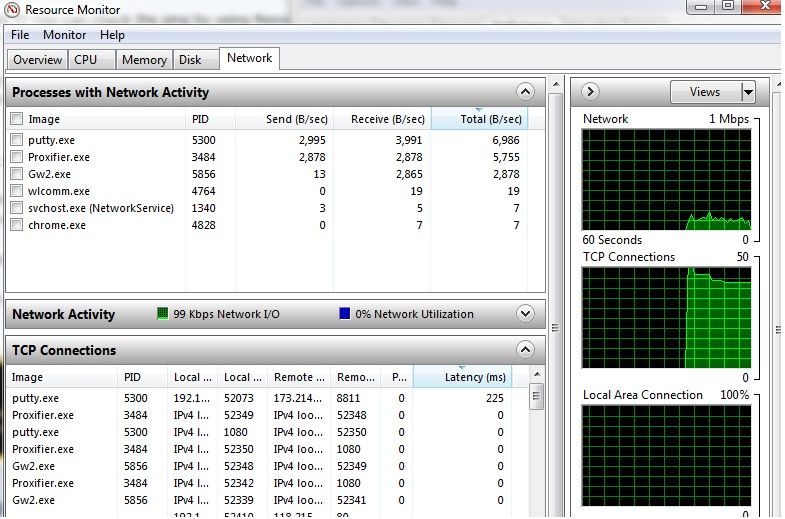Click the TCP Connections list scrollbar
785x519 pixels.
537,450
